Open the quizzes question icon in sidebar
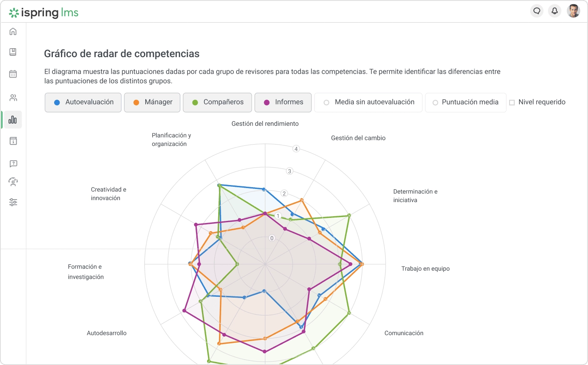Screen dimensions: 588x365 coord(13,163)
